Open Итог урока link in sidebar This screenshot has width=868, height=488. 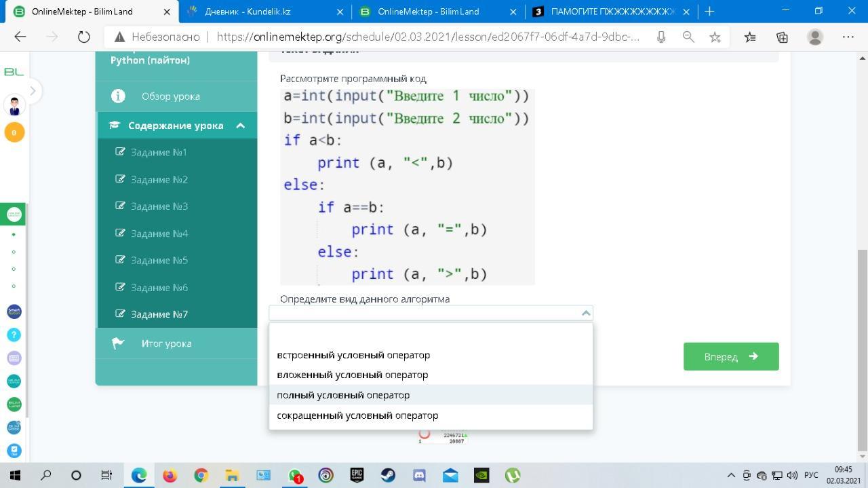166,343
